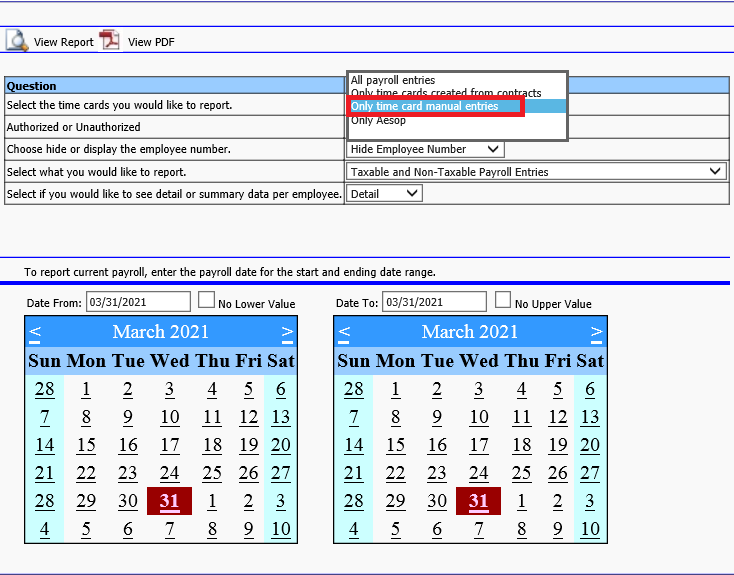Select 'Only Aesop' from the list

tap(378, 120)
